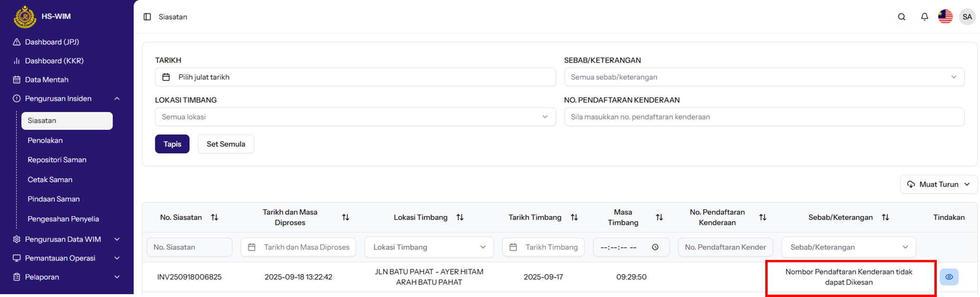
Task: Go to Repositori Saman in sidebar
Action: tap(57, 160)
